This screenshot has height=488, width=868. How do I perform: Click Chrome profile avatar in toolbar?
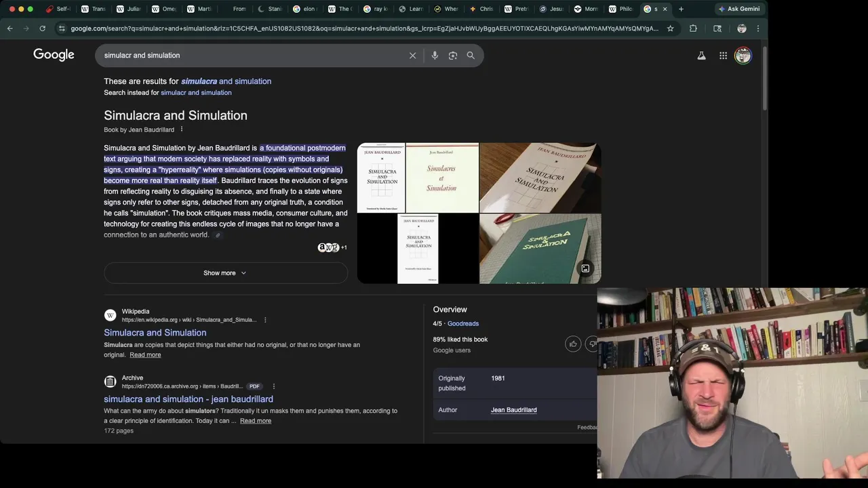tap(742, 28)
